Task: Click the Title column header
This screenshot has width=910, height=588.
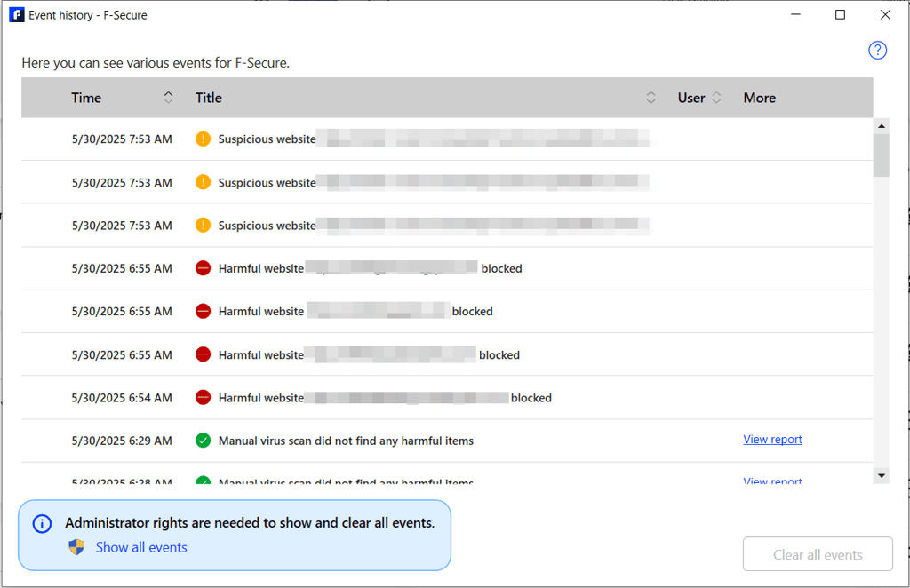Action: point(208,98)
